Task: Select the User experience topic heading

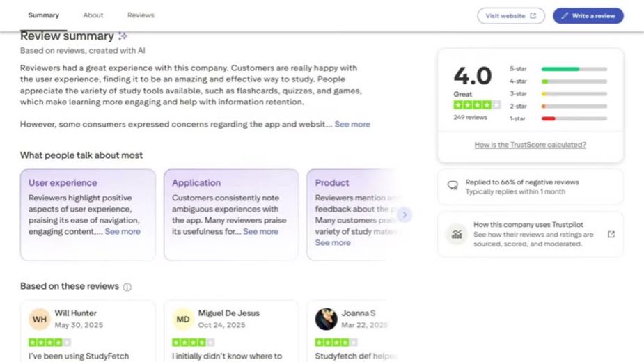Action: click(x=63, y=183)
